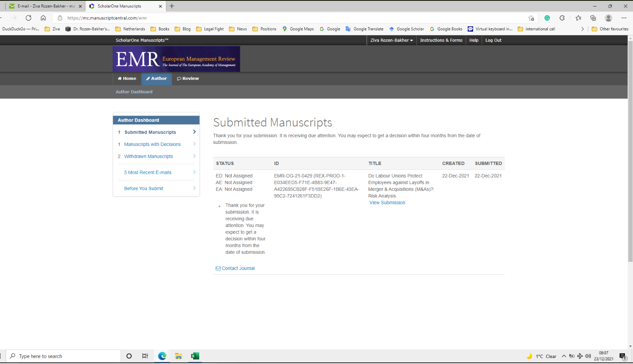Open Cortana circle icon in taskbar
Screen dimensions: 633x364
pos(129,356)
